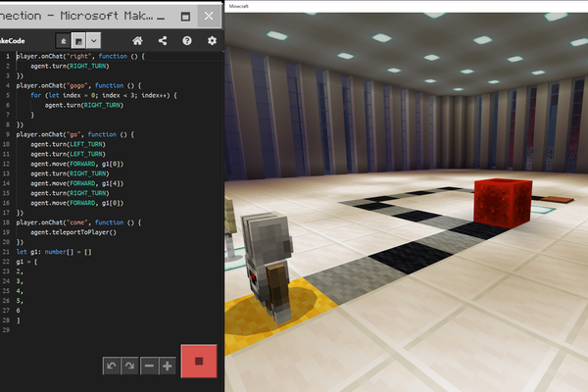The image size is (588, 392).
Task: Click agent.teleportToPlayer() on line 19
Action: (73, 232)
